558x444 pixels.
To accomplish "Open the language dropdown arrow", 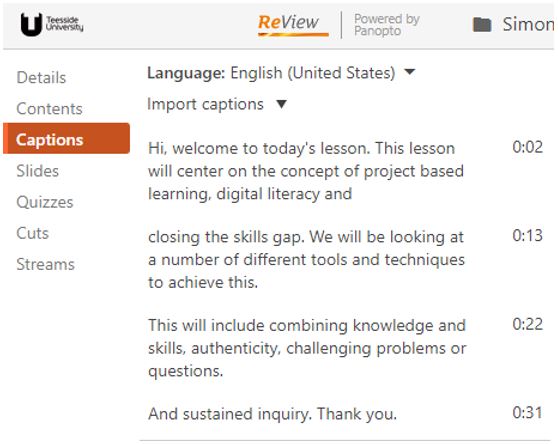I will click(x=410, y=72).
